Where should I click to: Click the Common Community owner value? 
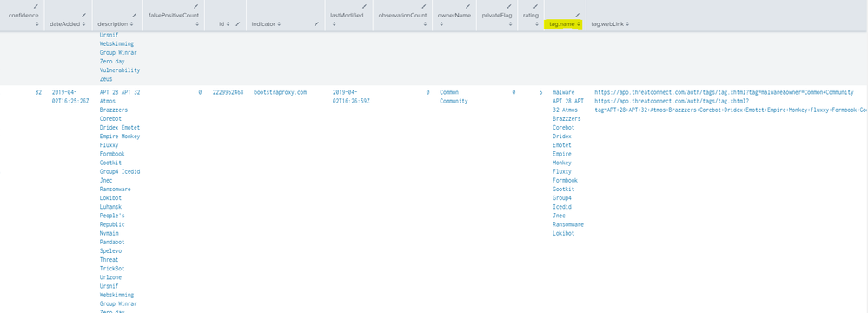(x=454, y=97)
